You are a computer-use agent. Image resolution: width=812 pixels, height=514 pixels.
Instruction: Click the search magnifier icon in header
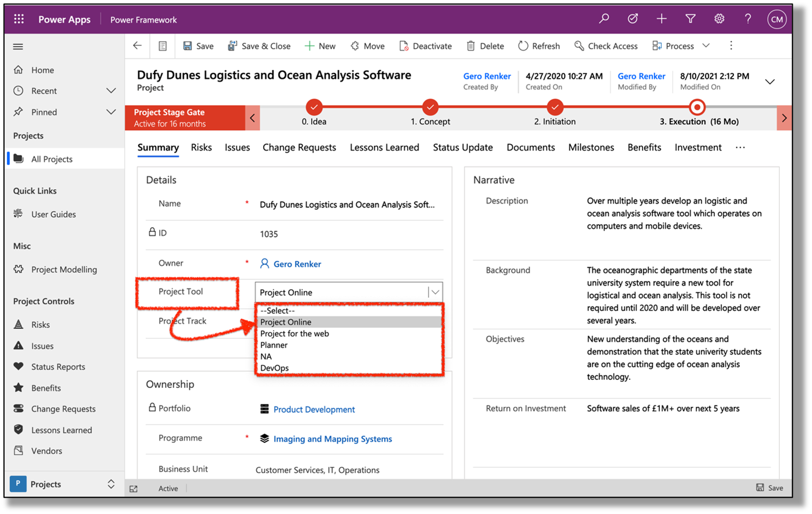coord(604,19)
